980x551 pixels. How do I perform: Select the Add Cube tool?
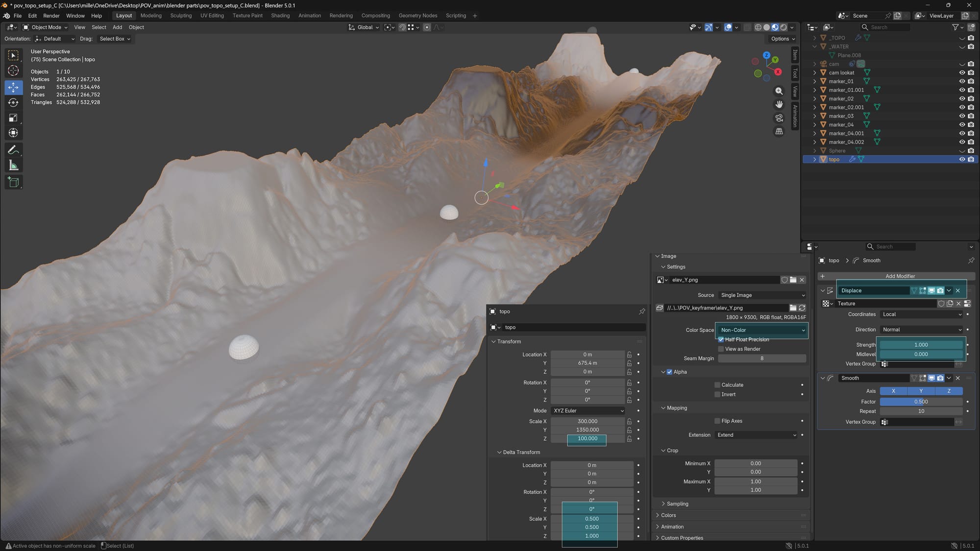(x=13, y=182)
